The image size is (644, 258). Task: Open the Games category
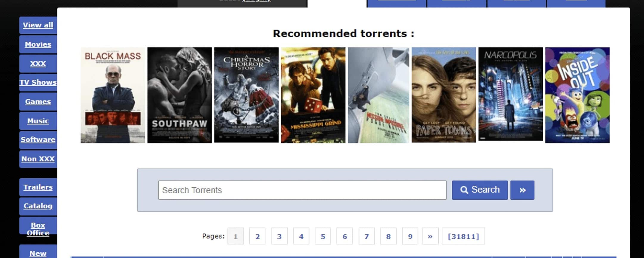tap(38, 102)
